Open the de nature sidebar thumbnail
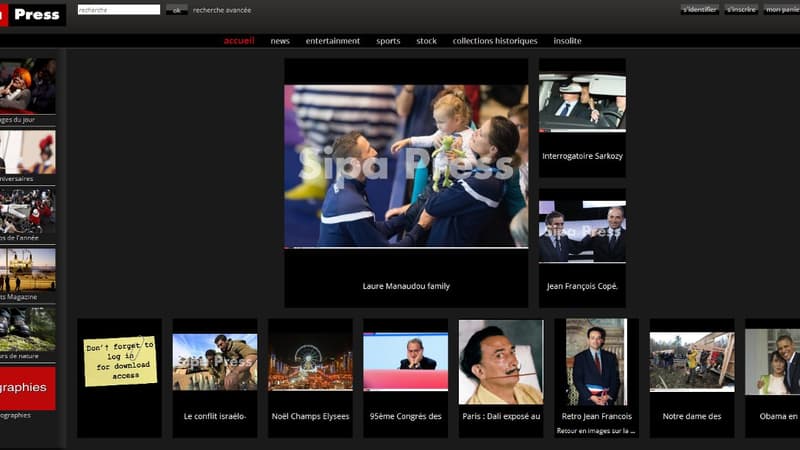Image resolution: width=800 pixels, height=450 pixels. tap(28, 329)
